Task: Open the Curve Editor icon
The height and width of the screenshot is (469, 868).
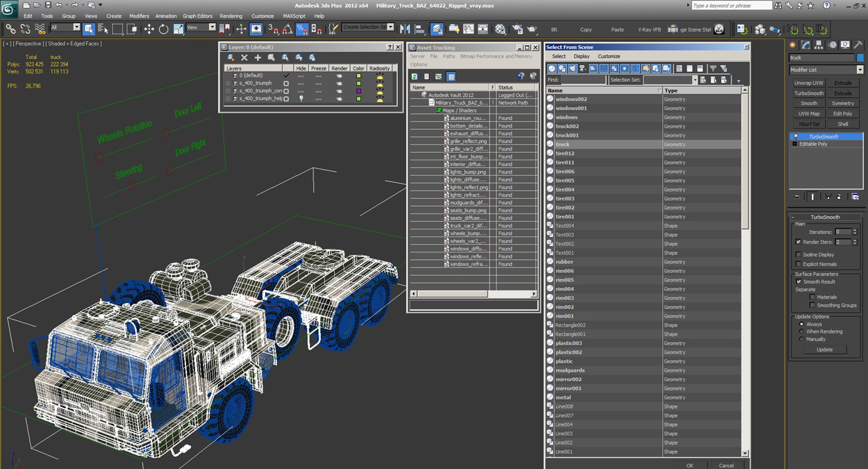Action: 469,29
